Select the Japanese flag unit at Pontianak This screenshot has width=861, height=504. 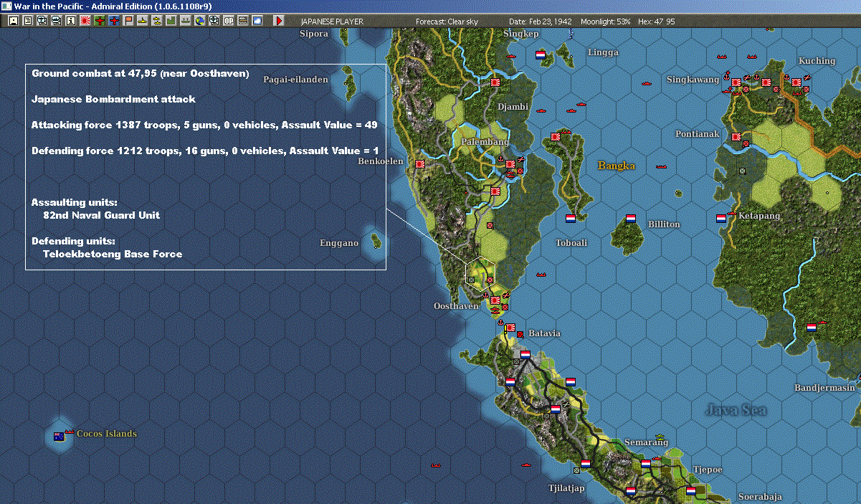pyautogui.click(x=736, y=136)
